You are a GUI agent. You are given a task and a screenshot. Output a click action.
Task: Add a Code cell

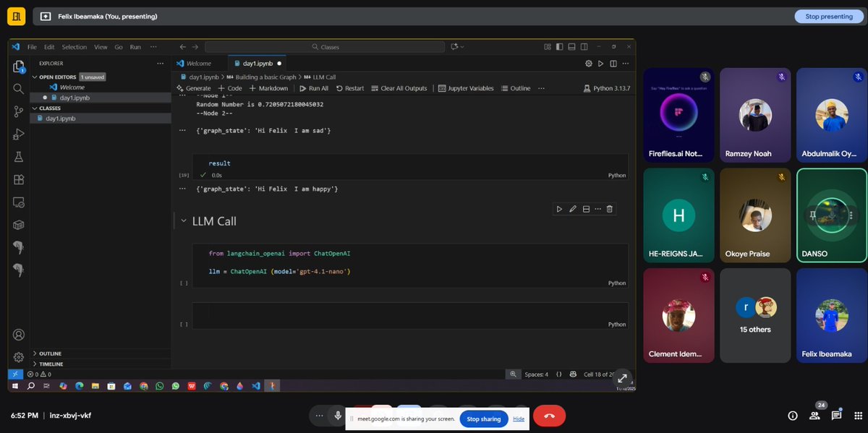click(x=230, y=88)
